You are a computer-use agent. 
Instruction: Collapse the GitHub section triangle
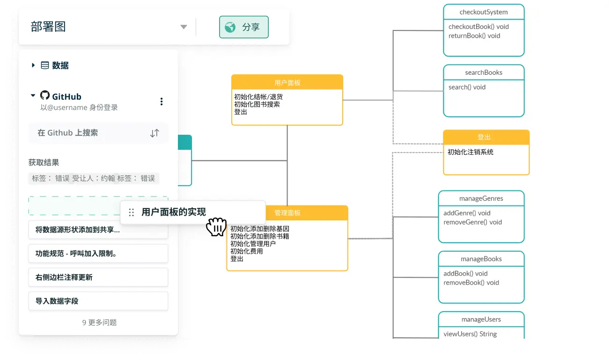33,96
